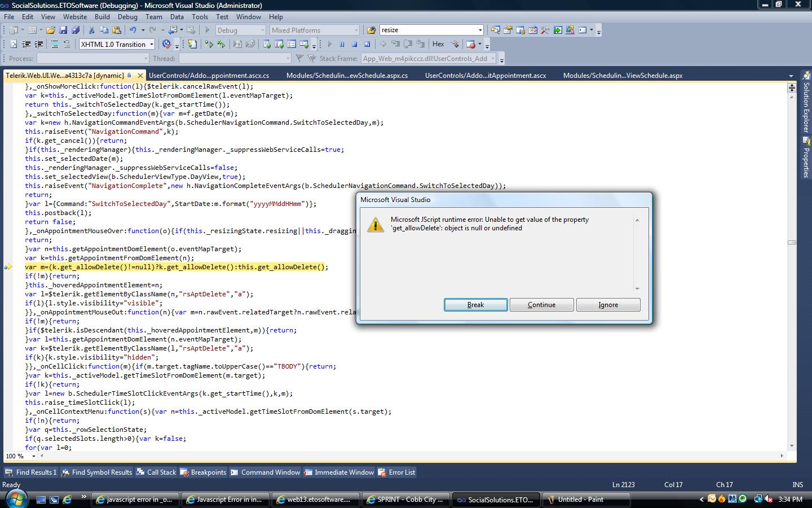Click the Uncomment selected lines icon
Screen dimensions: 812x508
[67, 44]
